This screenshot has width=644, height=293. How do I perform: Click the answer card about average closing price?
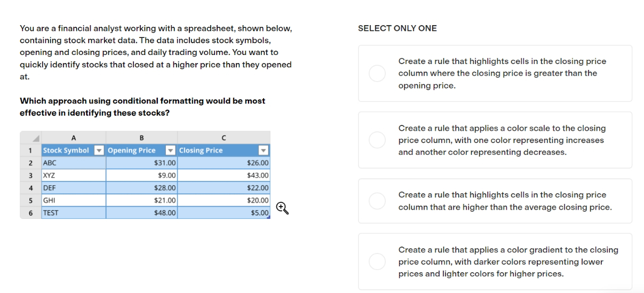495,201
